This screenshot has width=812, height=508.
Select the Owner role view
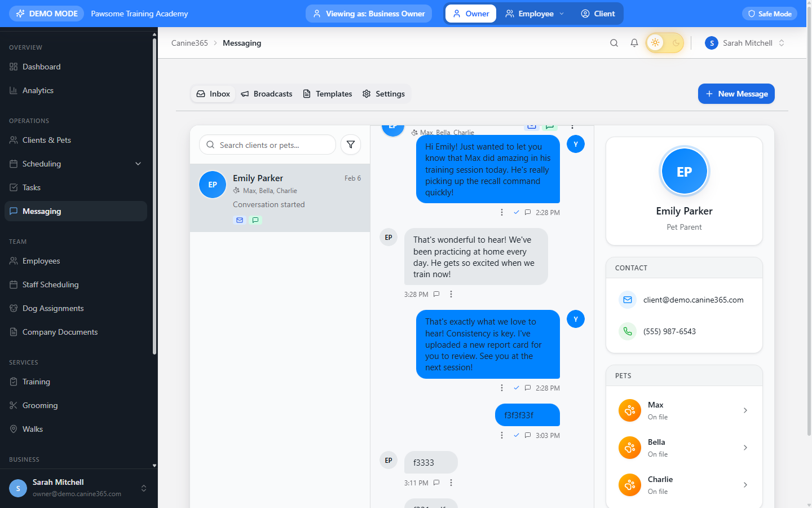(x=471, y=14)
